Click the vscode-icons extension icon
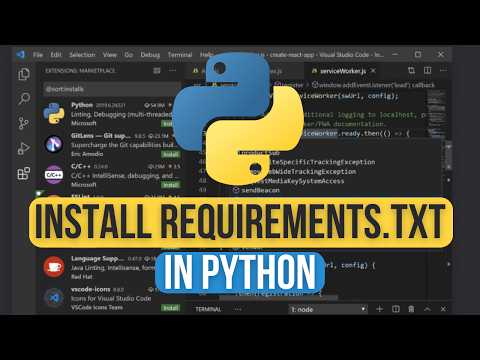Viewport: 480px width, 360px height. click(54, 298)
